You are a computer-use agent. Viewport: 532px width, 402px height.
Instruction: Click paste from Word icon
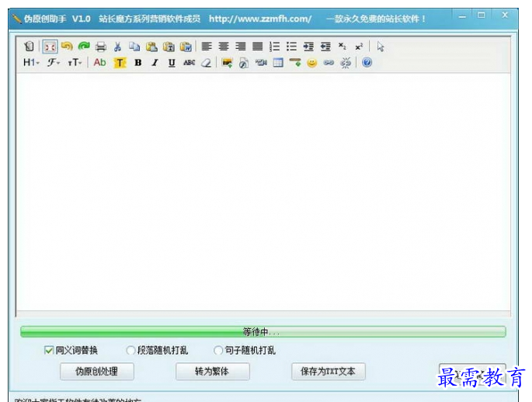coord(186,46)
